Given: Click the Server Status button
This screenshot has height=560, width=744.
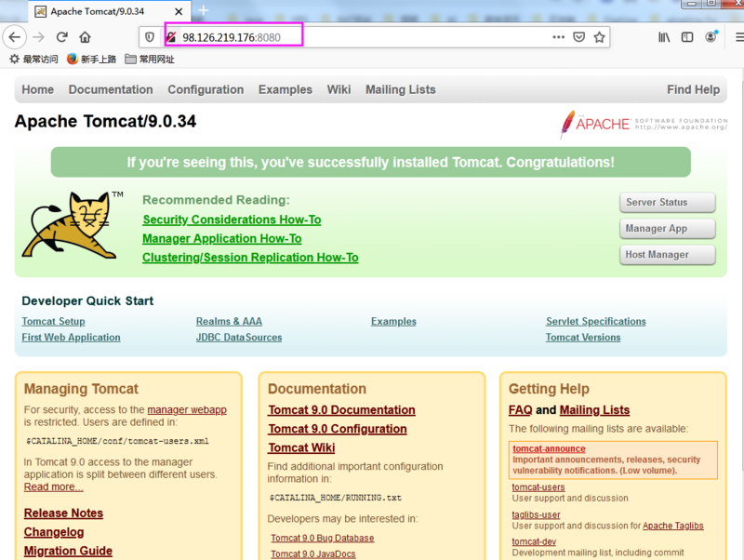Looking at the screenshot, I should 667,202.
